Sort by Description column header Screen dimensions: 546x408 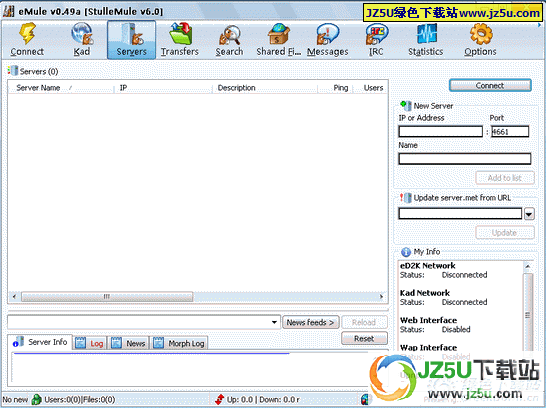click(265, 88)
